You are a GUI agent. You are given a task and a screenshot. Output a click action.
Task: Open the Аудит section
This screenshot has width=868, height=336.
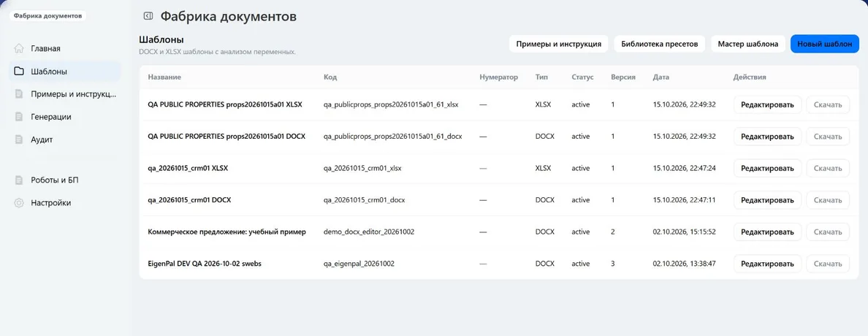pyautogui.click(x=65, y=140)
